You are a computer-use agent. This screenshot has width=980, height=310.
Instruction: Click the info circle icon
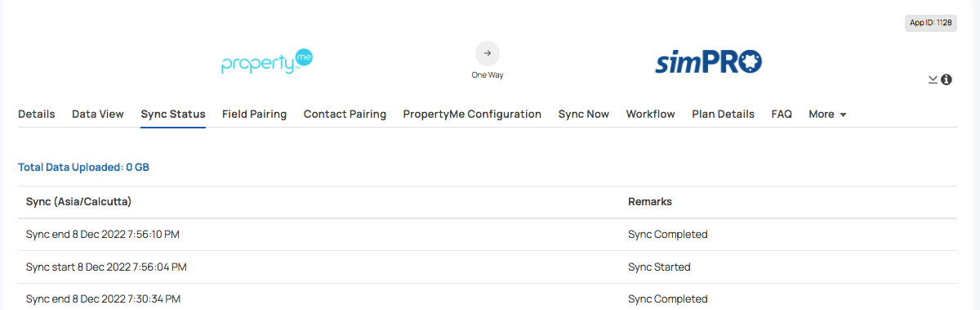[x=947, y=79]
